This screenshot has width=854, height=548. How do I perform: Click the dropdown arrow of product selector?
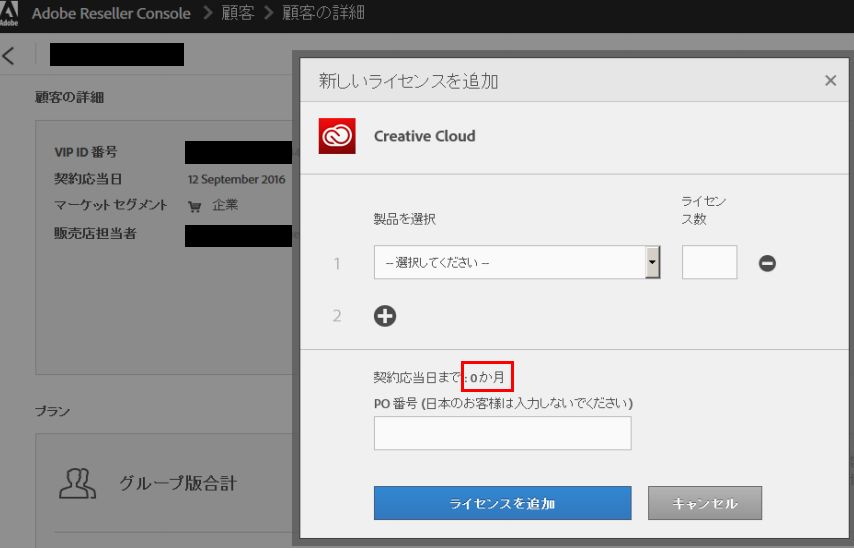(652, 262)
